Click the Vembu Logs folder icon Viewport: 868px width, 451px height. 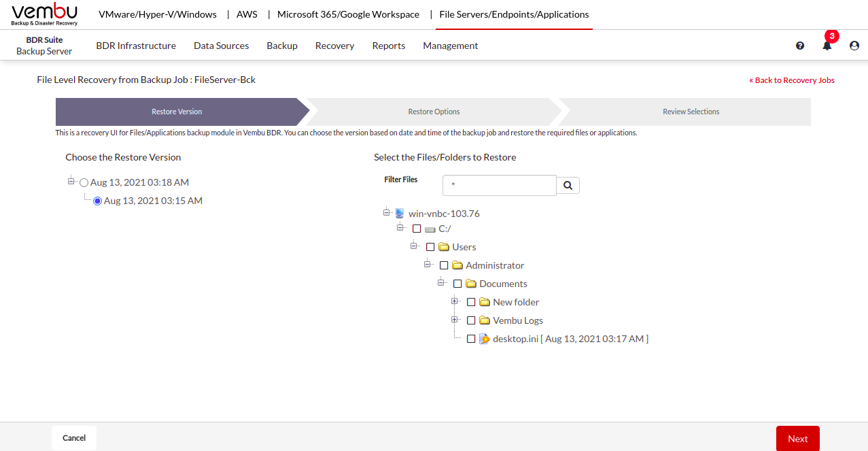(x=485, y=320)
